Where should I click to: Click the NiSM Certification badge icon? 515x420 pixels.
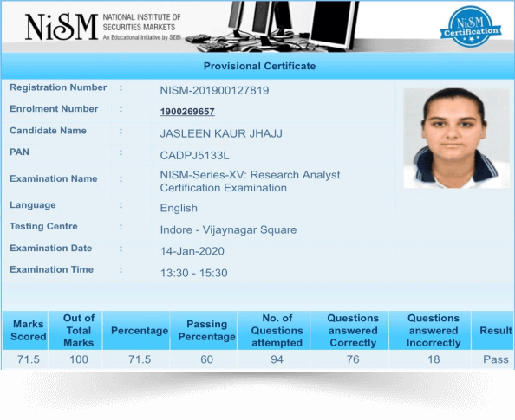point(470,27)
